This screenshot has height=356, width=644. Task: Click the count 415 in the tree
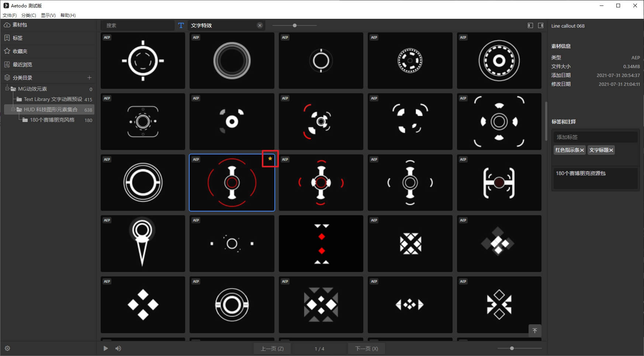(88, 100)
